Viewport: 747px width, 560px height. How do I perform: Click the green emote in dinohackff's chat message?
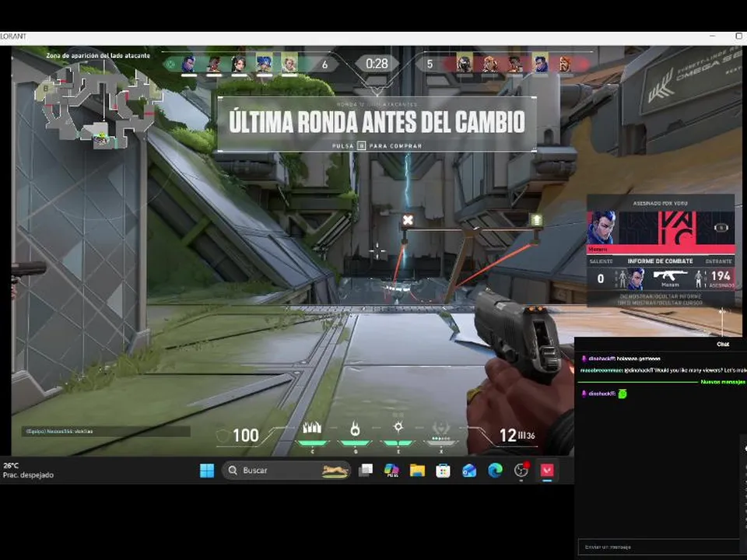(x=622, y=394)
